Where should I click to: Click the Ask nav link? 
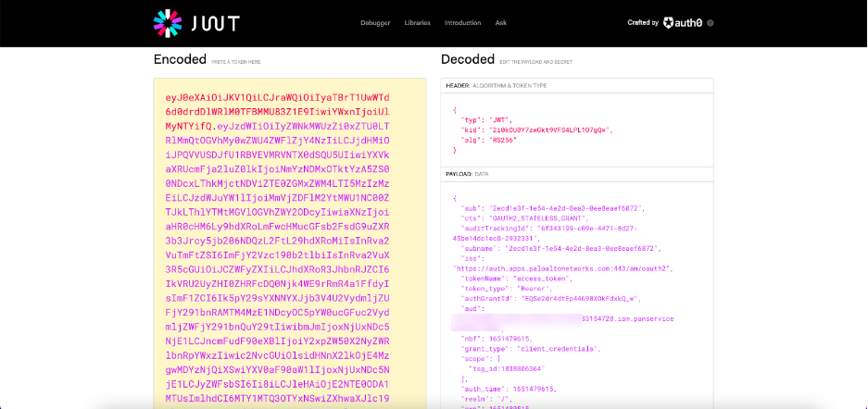click(501, 22)
